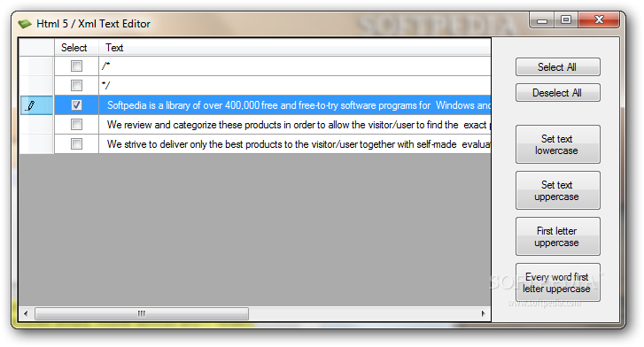
Task: Click the green app icon in title bar
Action: [25, 24]
